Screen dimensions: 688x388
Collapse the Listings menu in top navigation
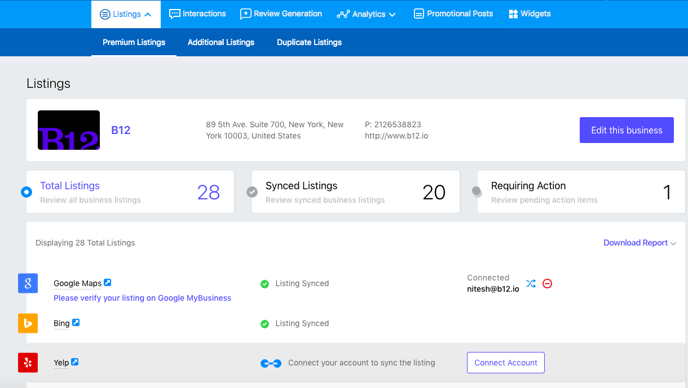[x=126, y=14]
